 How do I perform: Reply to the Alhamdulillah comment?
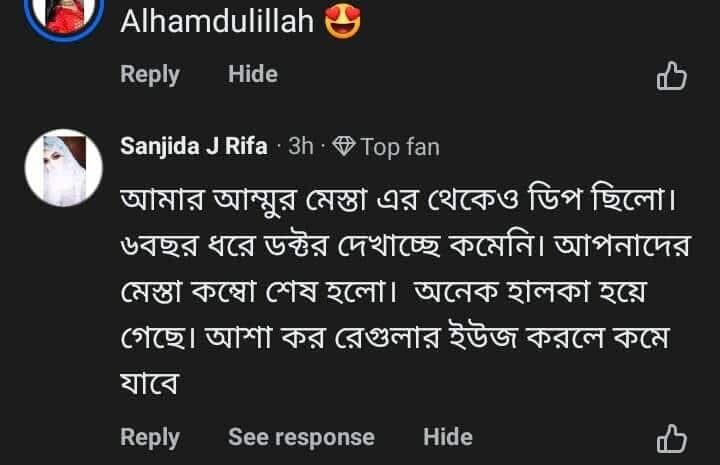[x=150, y=74]
